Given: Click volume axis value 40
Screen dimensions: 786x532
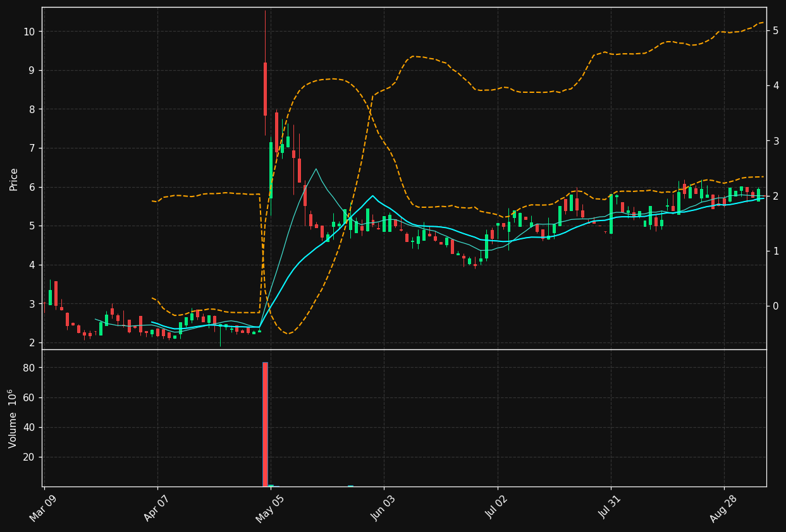Looking at the screenshot, I should pos(30,427).
